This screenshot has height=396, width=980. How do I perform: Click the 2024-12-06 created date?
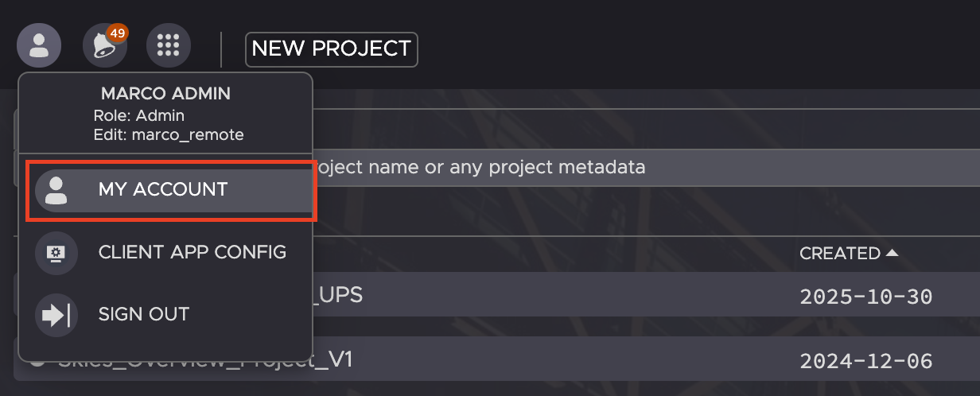coord(865,361)
